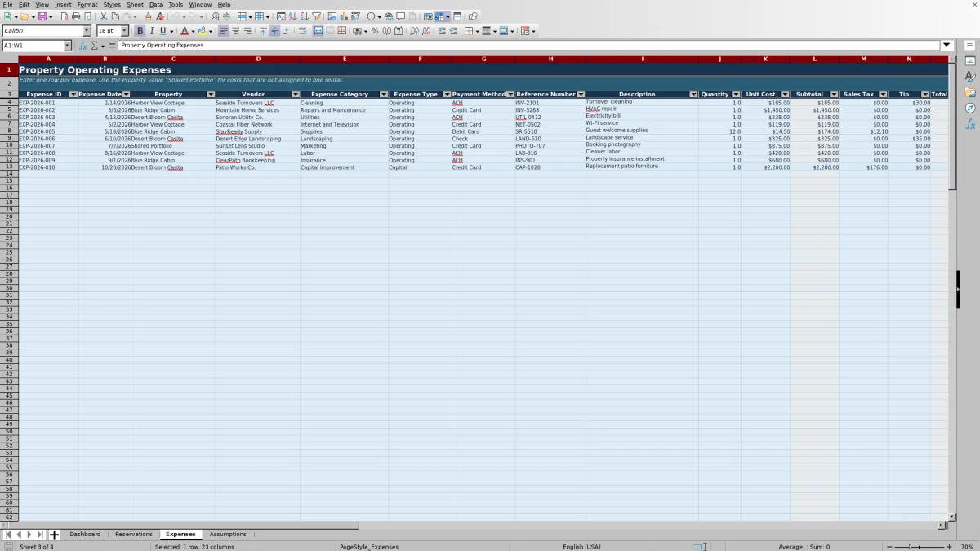Click the Insert Image icon

tap(332, 16)
